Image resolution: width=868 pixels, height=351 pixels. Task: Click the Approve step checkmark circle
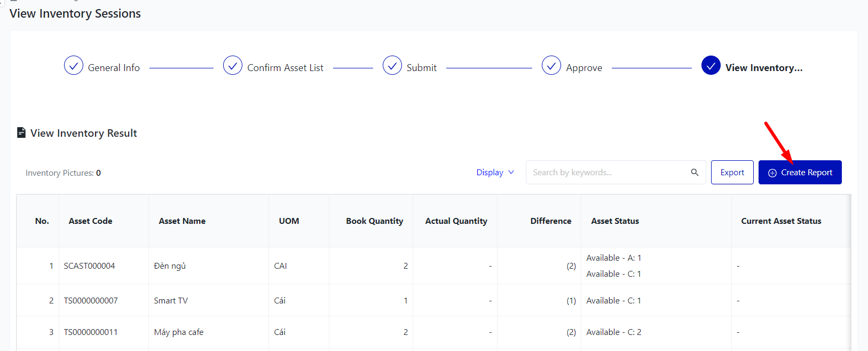[551, 66]
